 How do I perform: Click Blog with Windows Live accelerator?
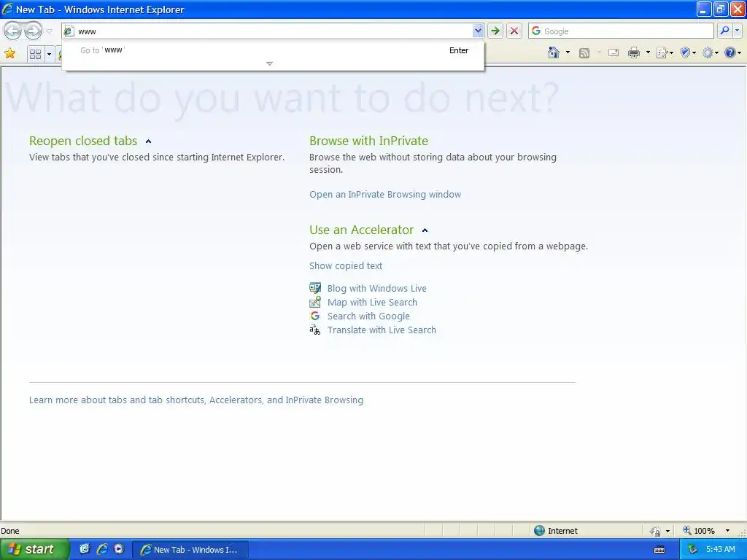[376, 288]
